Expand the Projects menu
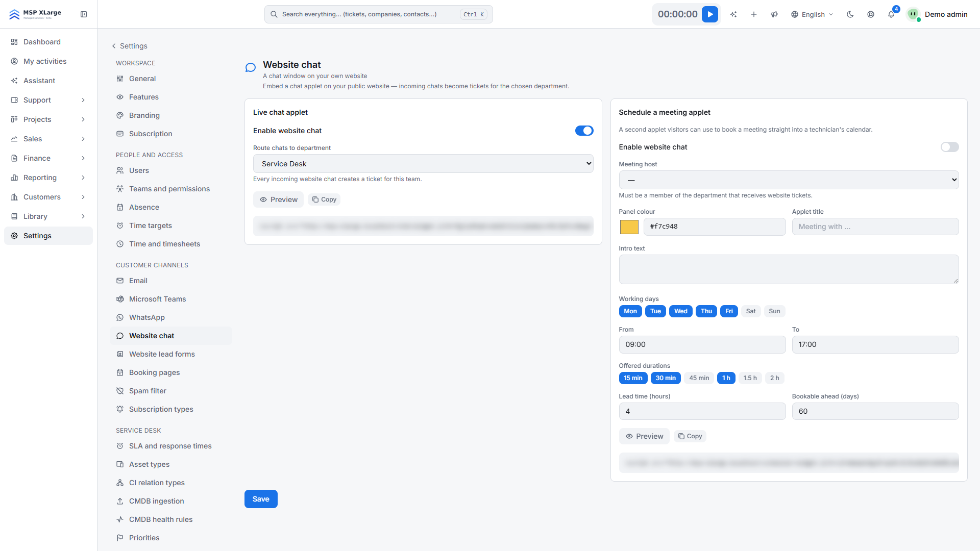 coord(48,119)
